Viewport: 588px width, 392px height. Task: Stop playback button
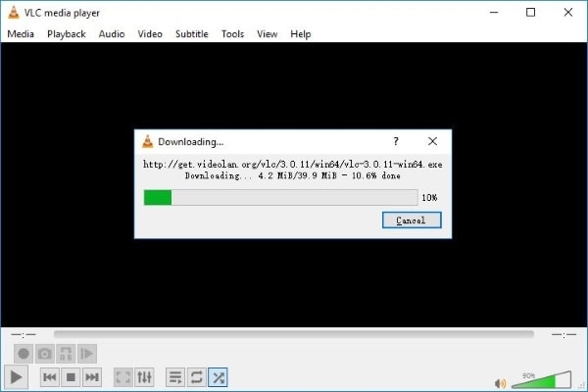71,377
